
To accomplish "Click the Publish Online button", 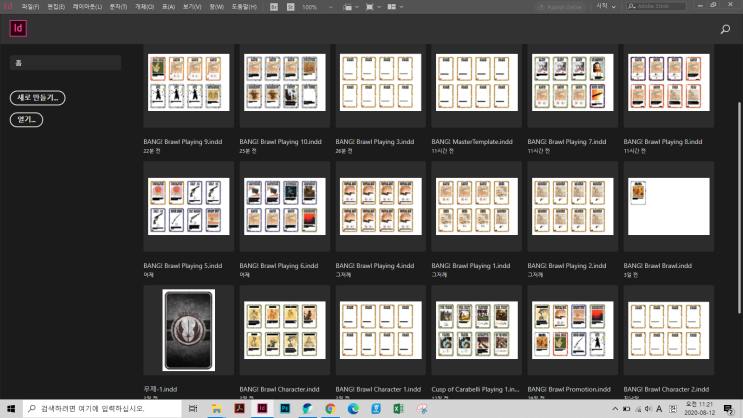I will [560, 7].
